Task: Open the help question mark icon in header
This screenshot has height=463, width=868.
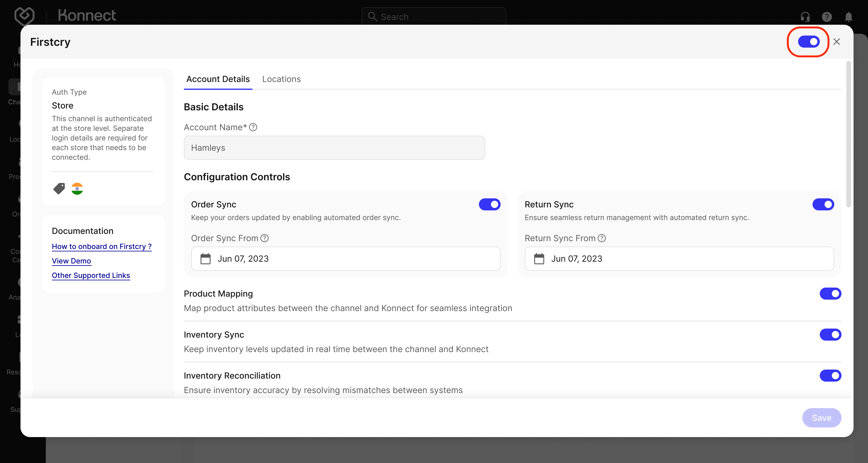Action: 826,17
